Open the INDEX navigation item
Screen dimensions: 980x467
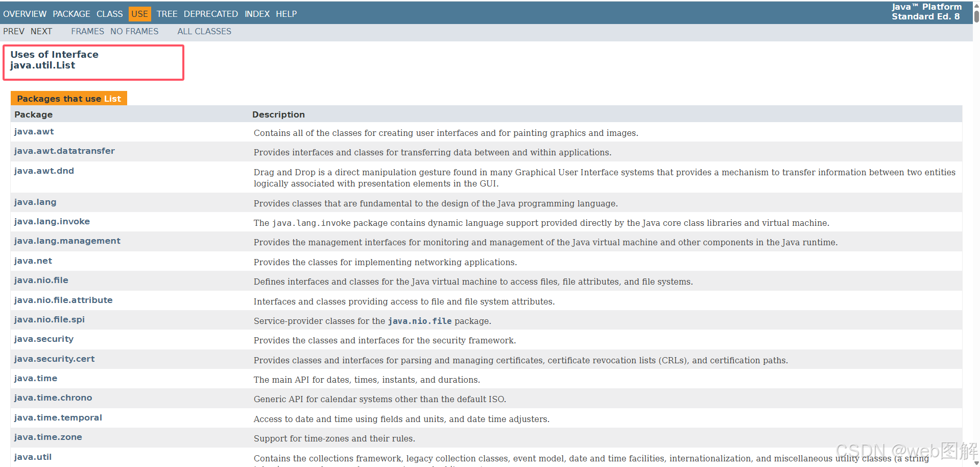point(257,14)
